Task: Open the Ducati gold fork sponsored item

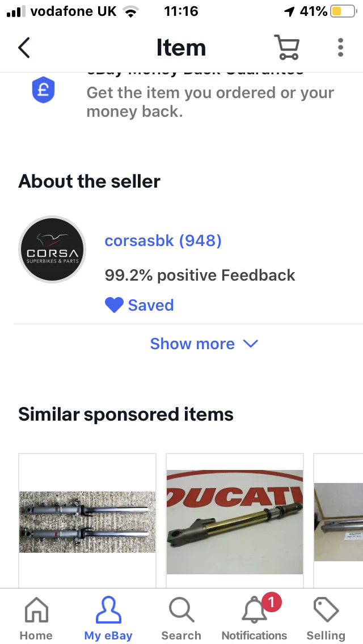Action: (235, 522)
